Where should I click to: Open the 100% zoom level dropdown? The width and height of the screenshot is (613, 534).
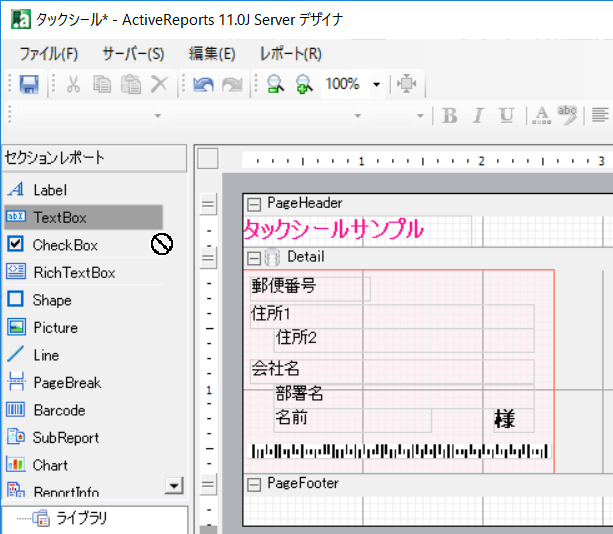tap(376, 85)
